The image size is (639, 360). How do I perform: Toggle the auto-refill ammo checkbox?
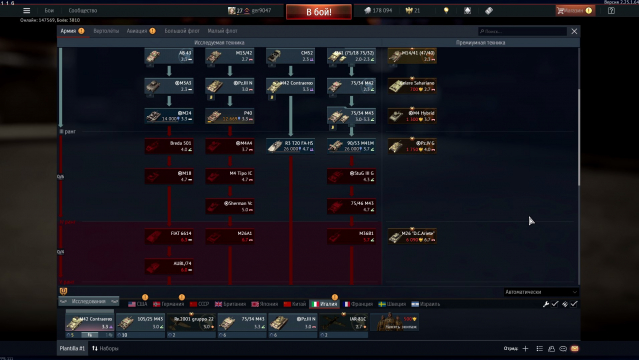tap(574, 304)
